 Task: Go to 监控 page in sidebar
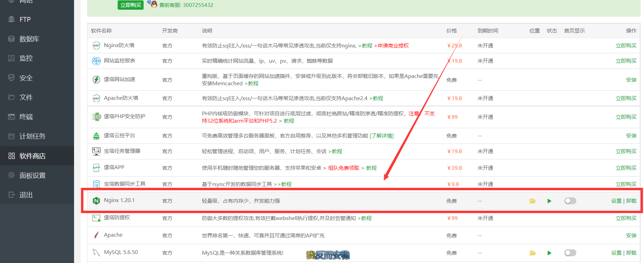click(x=26, y=58)
